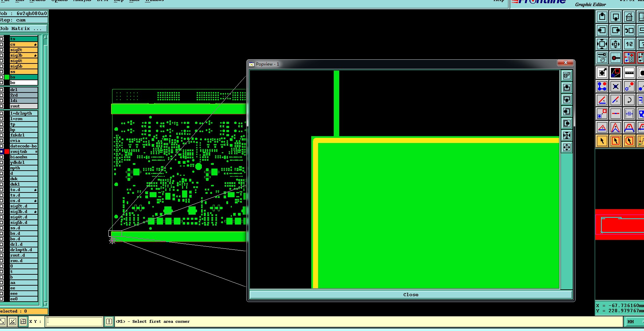This screenshot has width=644, height=331.
Task: Click the 1:2 zoom scale icon
Action: coord(629,44)
